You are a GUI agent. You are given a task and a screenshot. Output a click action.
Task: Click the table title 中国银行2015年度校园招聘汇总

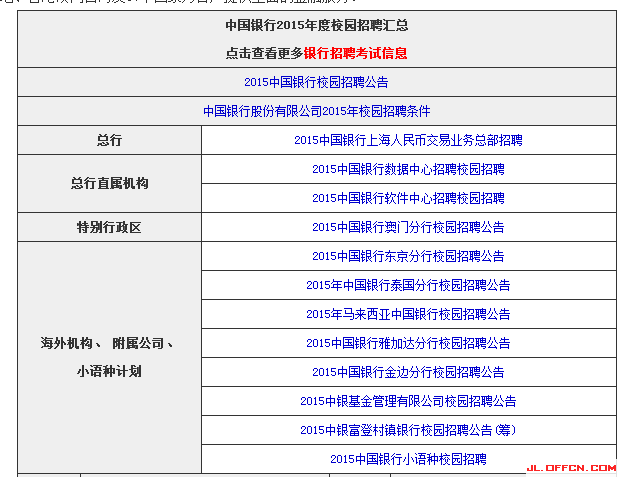316,25
